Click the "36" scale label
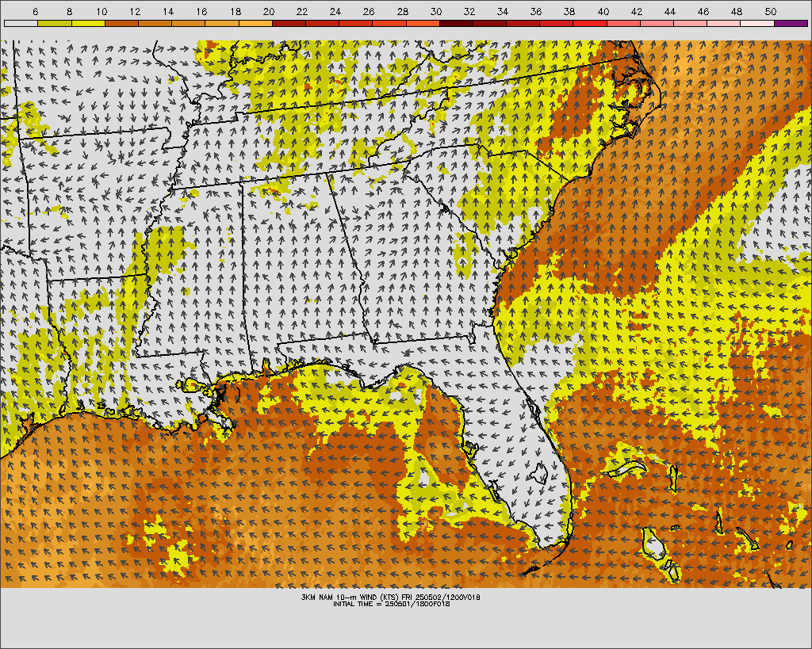 pyautogui.click(x=537, y=11)
